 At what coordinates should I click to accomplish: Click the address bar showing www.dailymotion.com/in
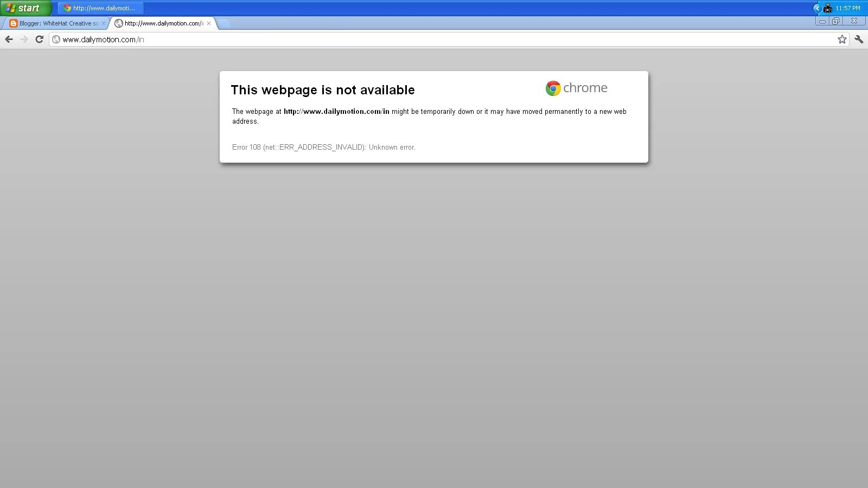pos(448,39)
